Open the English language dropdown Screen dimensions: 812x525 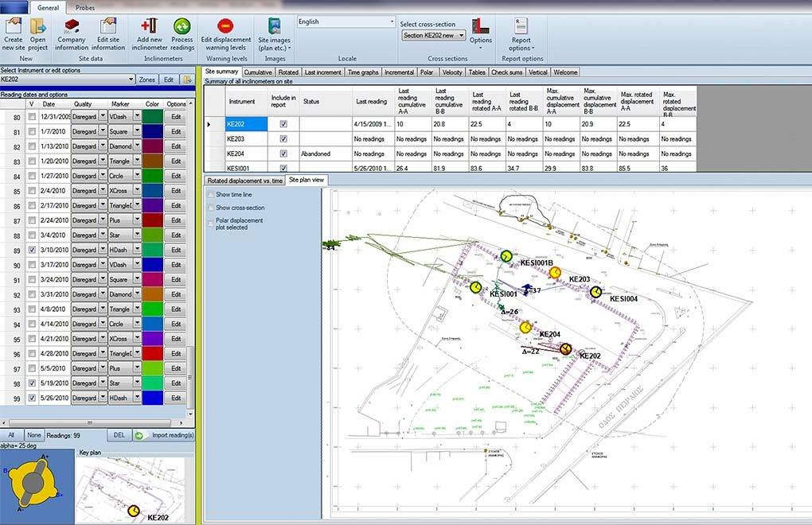[391, 22]
